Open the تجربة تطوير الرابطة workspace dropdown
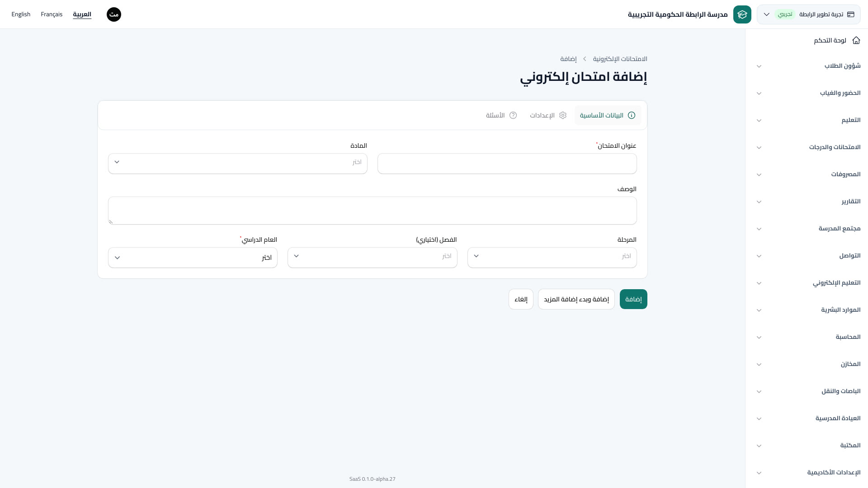The image size is (868, 488). coord(808,14)
